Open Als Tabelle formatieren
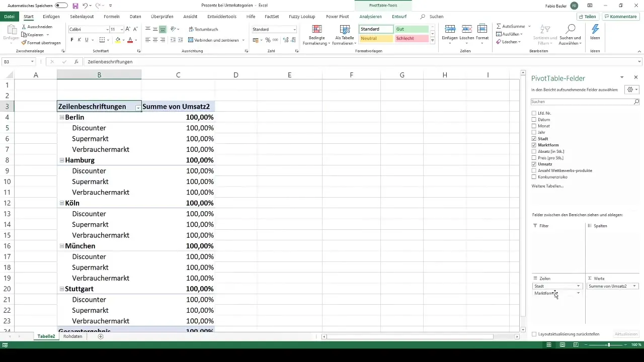 click(x=345, y=35)
